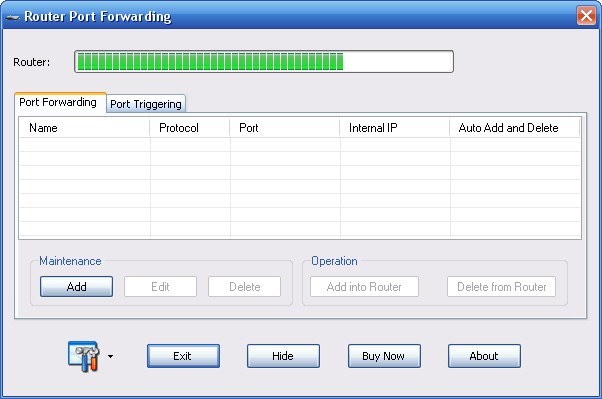Sort by the Protocol column header

(190, 128)
